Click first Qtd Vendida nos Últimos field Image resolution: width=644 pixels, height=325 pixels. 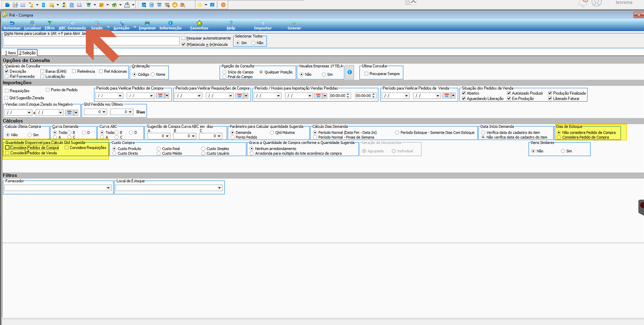[x=95, y=112]
